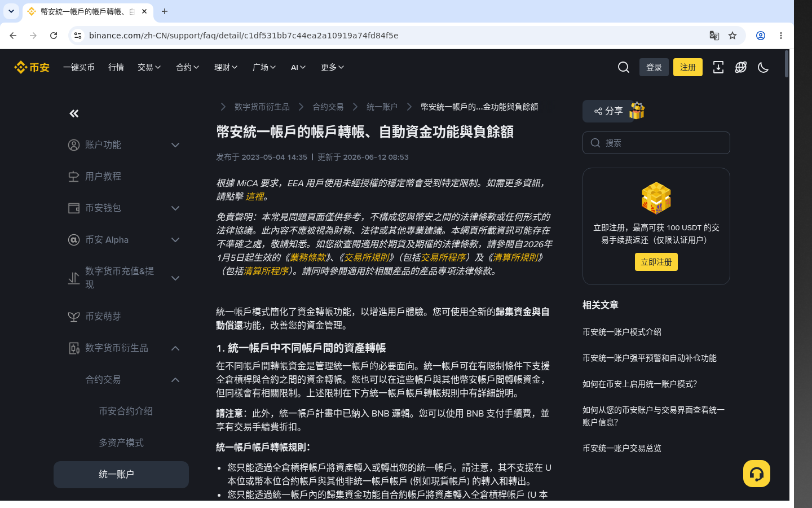Click the browser back arrow
This screenshot has width=812, height=508.
[13, 36]
